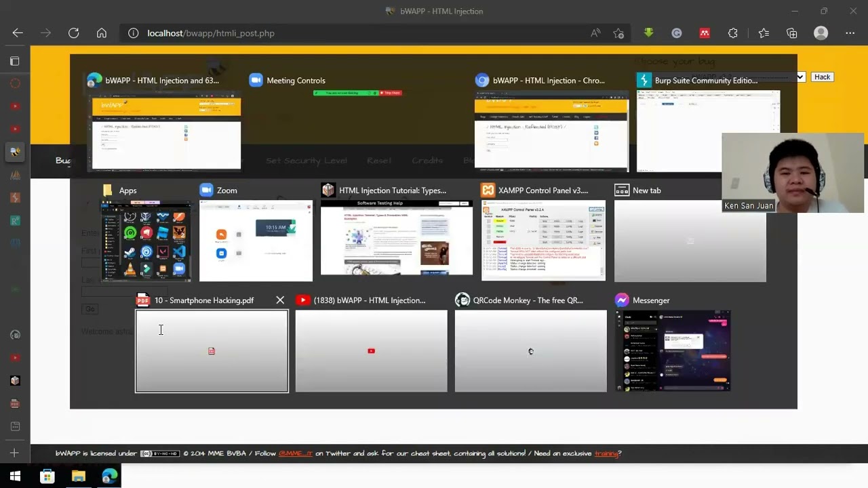868x488 pixels.
Task: Open the tab actions menu in sidebar
Action: [x=15, y=61]
